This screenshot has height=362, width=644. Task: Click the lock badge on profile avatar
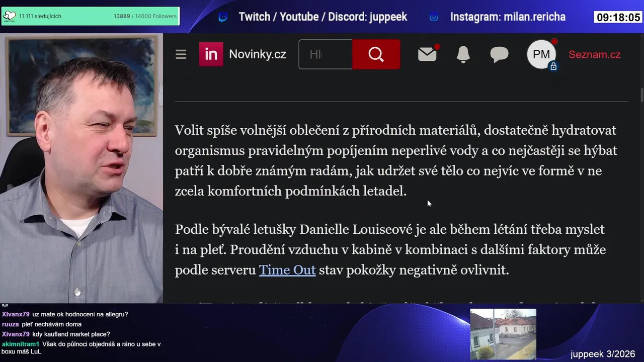[x=553, y=66]
